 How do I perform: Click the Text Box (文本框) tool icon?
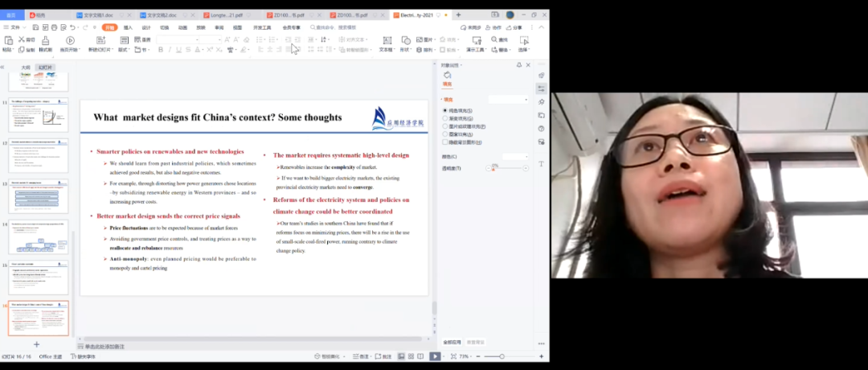pos(386,40)
